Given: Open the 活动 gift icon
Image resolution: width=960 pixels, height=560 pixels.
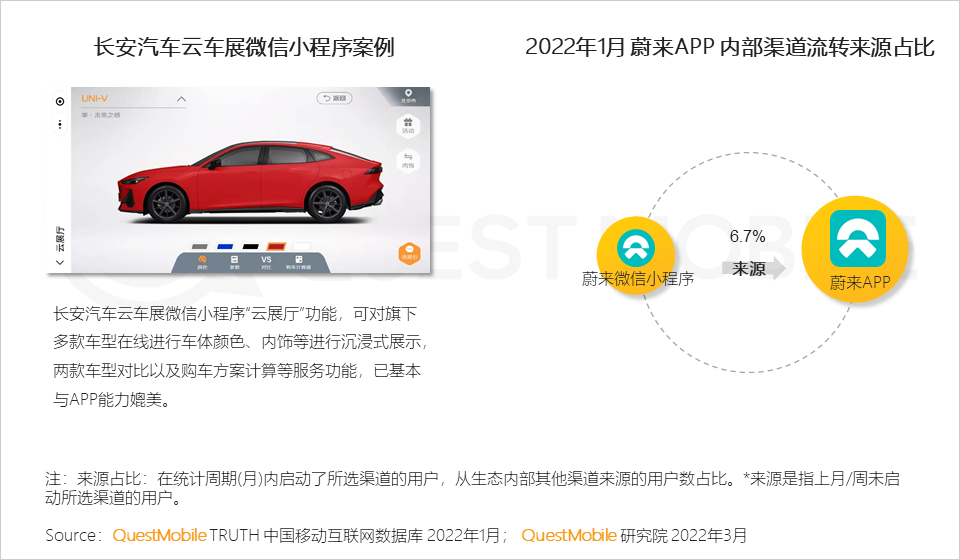Looking at the screenshot, I should [408, 126].
